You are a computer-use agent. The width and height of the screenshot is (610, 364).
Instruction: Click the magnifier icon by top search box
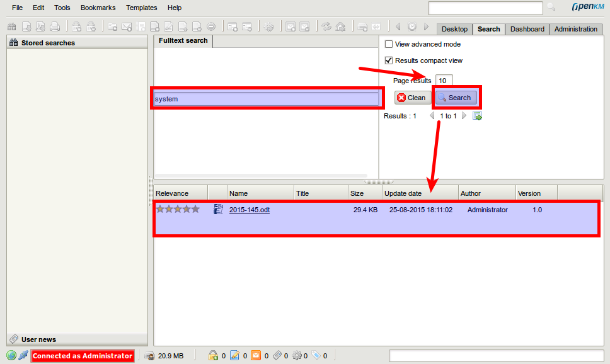(551, 8)
